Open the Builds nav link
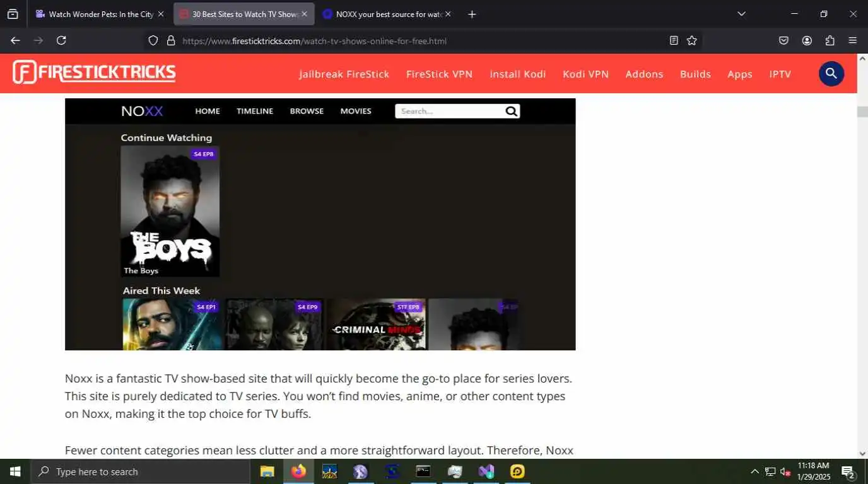 click(695, 74)
